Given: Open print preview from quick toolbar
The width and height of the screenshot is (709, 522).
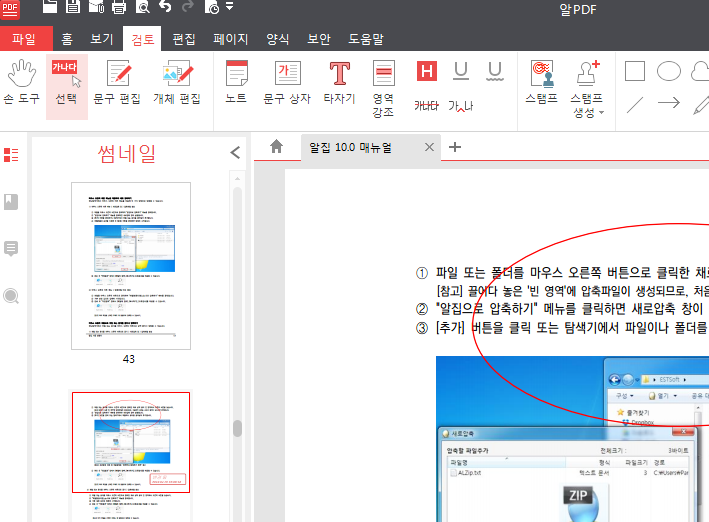Looking at the screenshot, I should pyautogui.click(x=142, y=6).
